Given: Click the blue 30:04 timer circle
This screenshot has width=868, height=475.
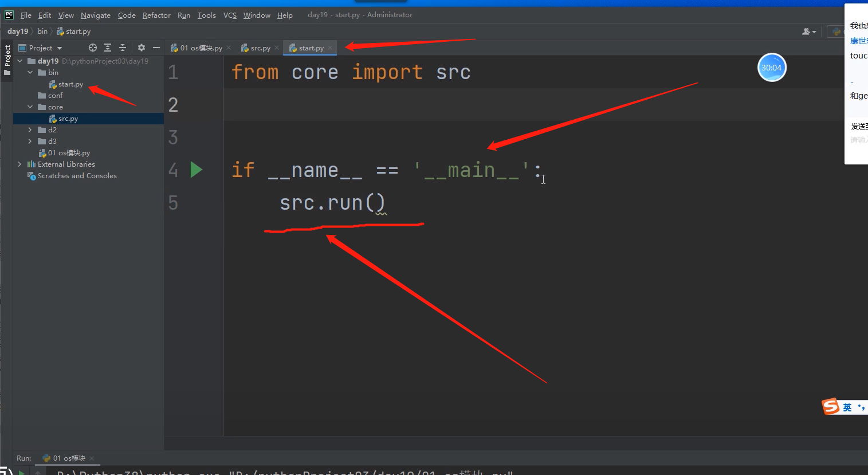Looking at the screenshot, I should pos(772,68).
